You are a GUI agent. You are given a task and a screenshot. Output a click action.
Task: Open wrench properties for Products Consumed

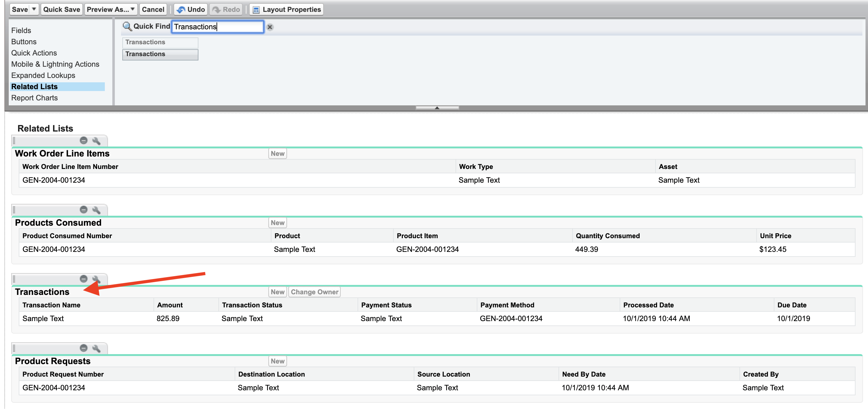coord(96,210)
